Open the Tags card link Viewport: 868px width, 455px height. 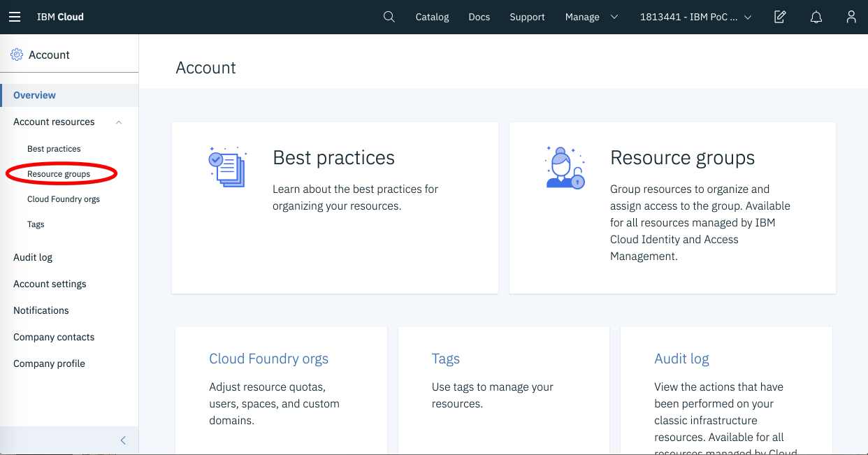[446, 359]
